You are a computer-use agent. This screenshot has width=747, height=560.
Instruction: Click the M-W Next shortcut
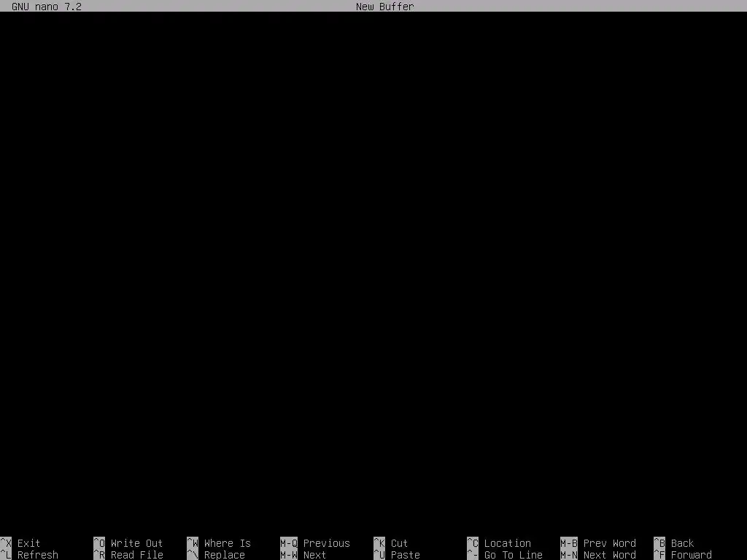pos(303,555)
